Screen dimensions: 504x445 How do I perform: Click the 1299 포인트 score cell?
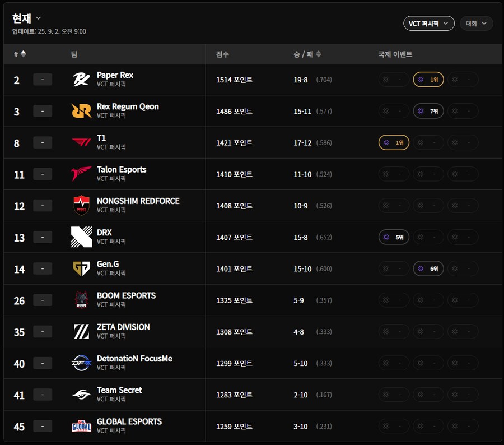click(234, 364)
